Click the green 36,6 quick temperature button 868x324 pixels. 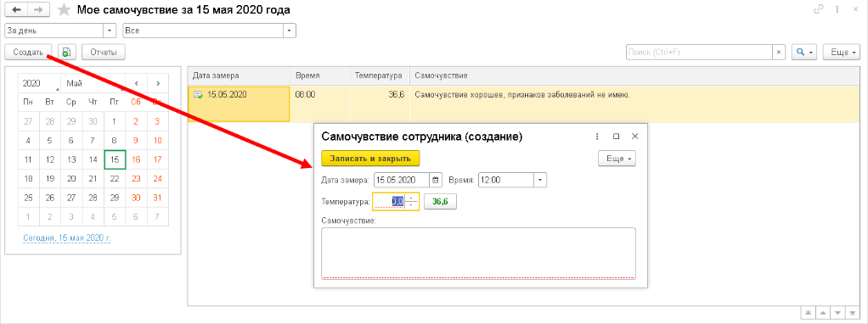(x=440, y=202)
